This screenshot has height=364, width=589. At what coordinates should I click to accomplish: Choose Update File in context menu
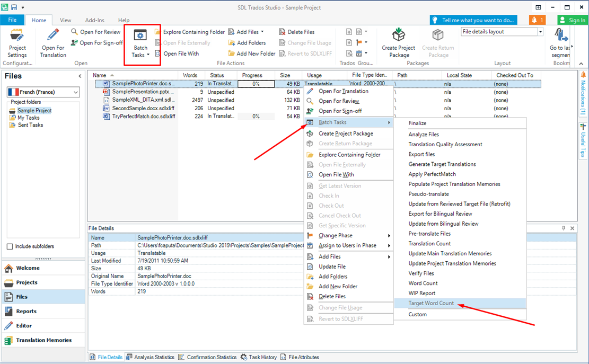click(349, 267)
